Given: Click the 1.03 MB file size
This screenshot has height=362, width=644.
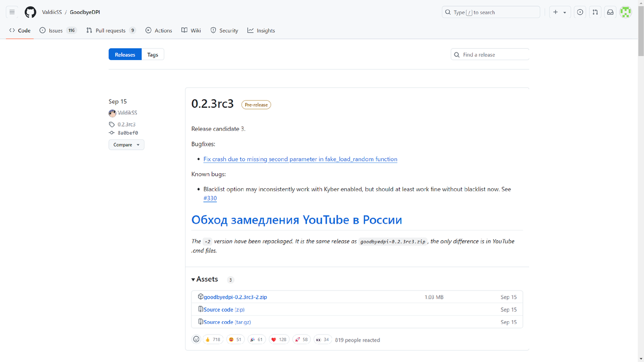Looking at the screenshot, I should tap(434, 297).
